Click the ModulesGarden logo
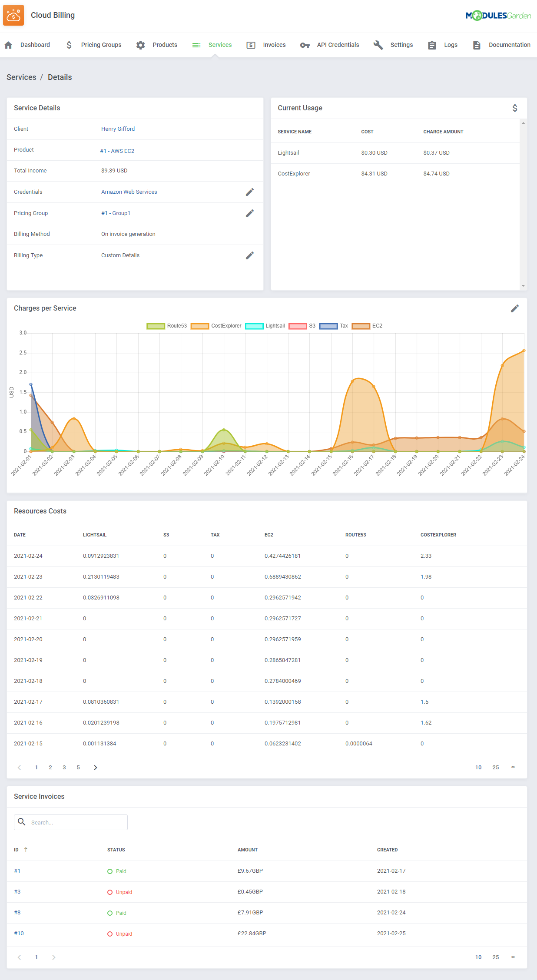 [x=498, y=16]
